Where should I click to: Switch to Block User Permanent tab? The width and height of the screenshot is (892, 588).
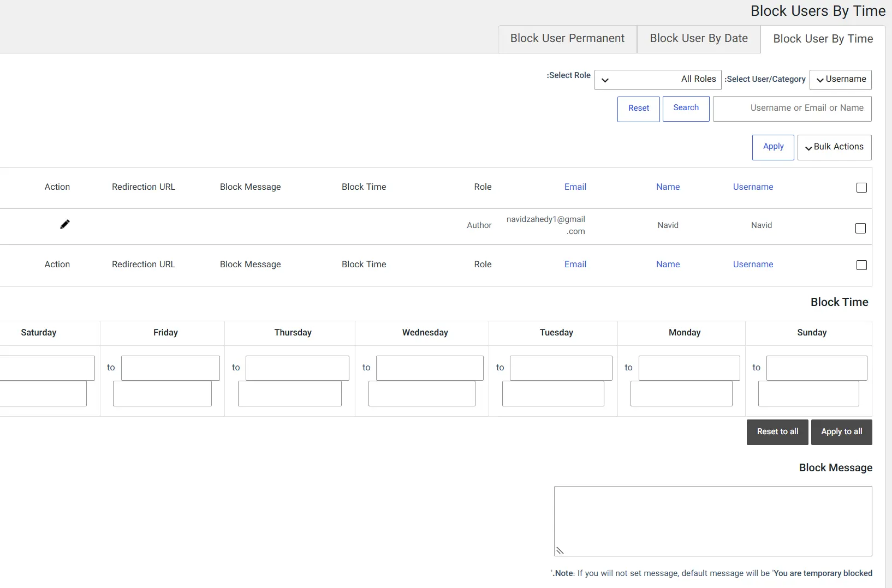tap(567, 39)
